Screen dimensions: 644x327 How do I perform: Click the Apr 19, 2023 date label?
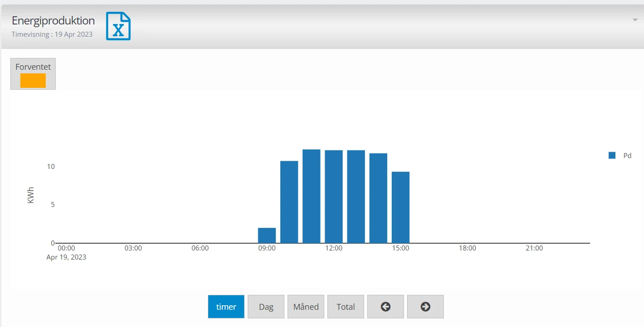pyautogui.click(x=67, y=257)
